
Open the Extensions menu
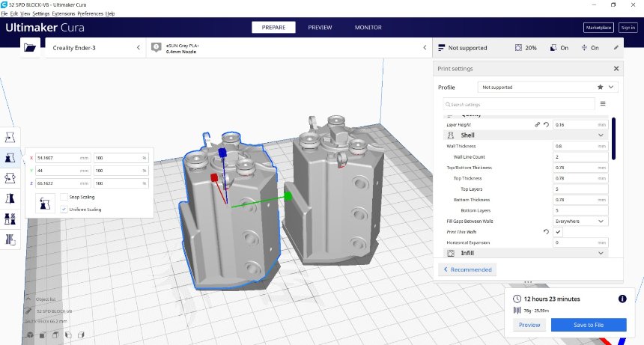pyautogui.click(x=64, y=13)
